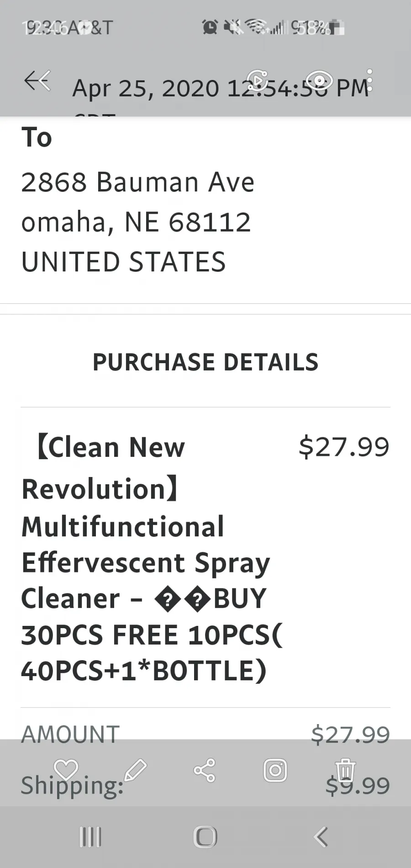Tap the AMOUNT row label
The image size is (411, 868).
pos(70,735)
